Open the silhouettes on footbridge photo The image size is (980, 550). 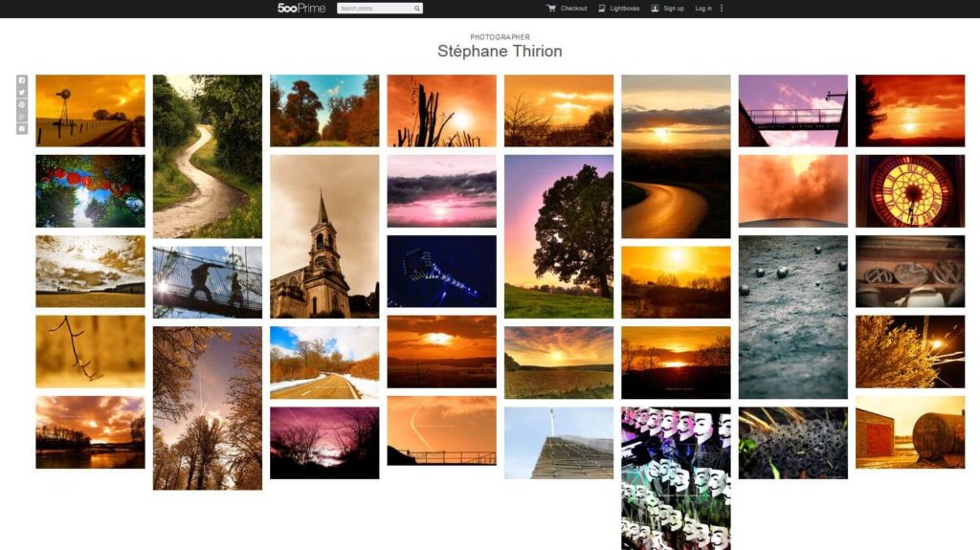[x=208, y=282]
